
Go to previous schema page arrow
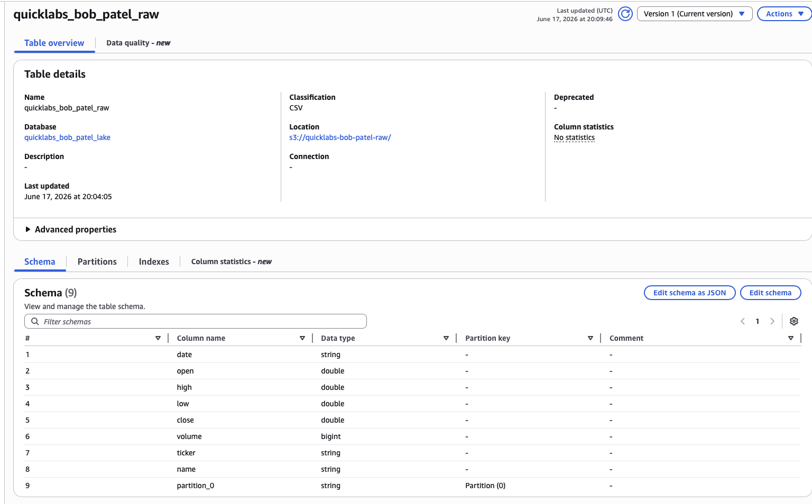[x=743, y=321]
